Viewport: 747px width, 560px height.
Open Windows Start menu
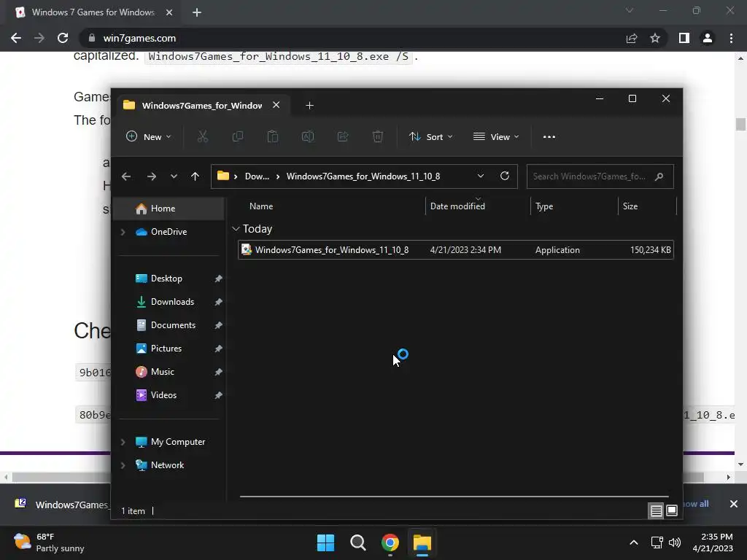pos(326,542)
